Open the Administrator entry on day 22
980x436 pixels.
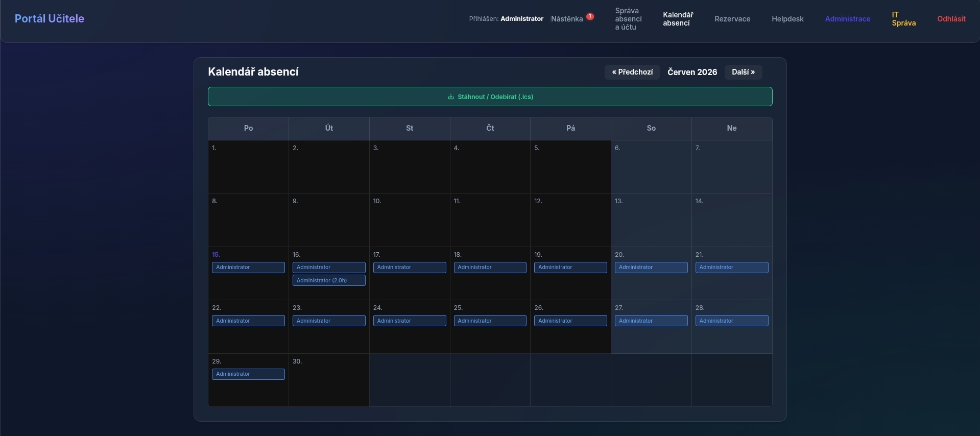(x=248, y=321)
